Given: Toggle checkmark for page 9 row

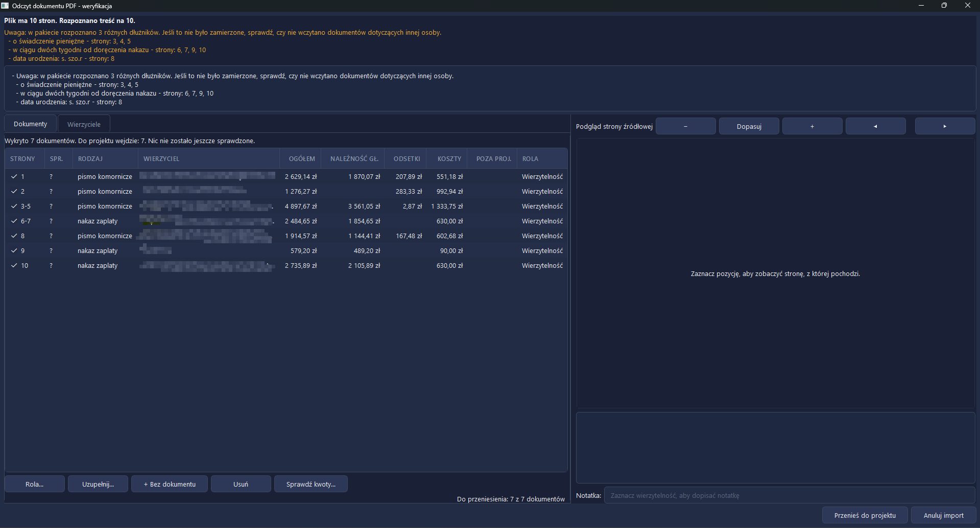Looking at the screenshot, I should click(x=14, y=250).
